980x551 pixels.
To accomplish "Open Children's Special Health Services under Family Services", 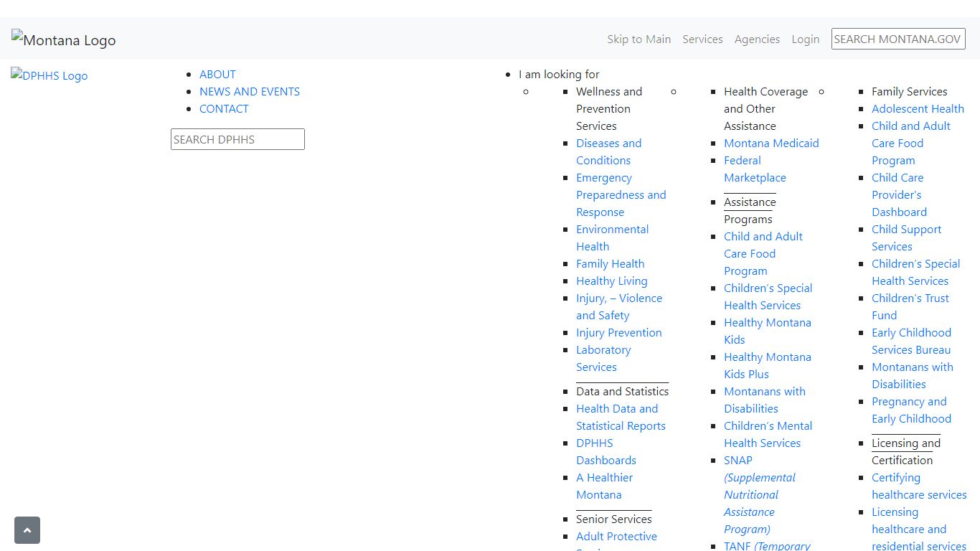I will click(x=915, y=272).
